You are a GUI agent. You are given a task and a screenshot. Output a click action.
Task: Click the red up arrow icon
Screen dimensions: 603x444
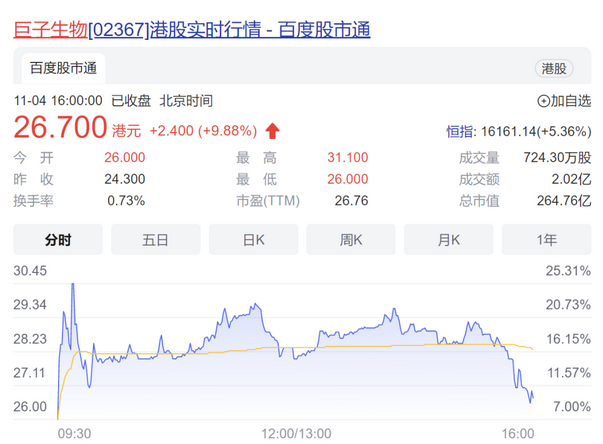tap(272, 131)
